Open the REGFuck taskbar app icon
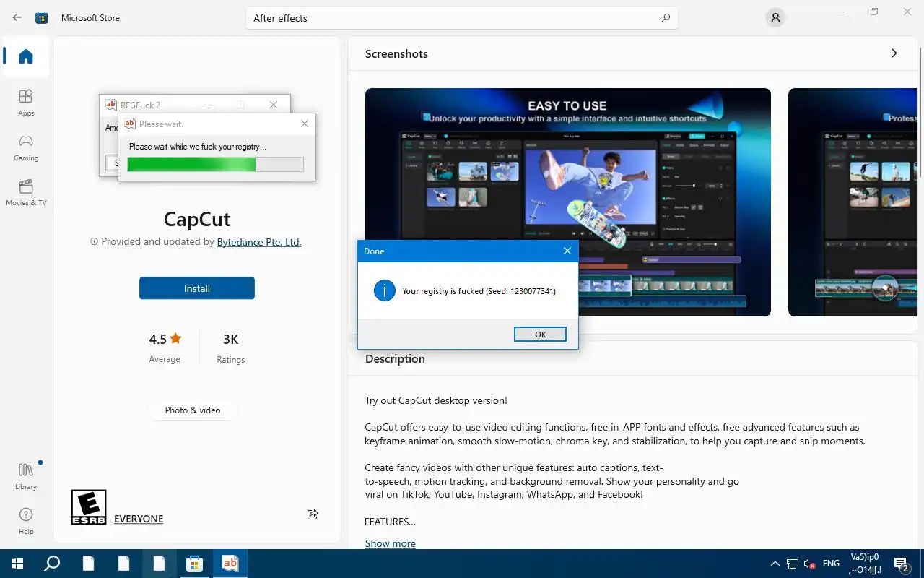924x578 pixels. (x=230, y=564)
